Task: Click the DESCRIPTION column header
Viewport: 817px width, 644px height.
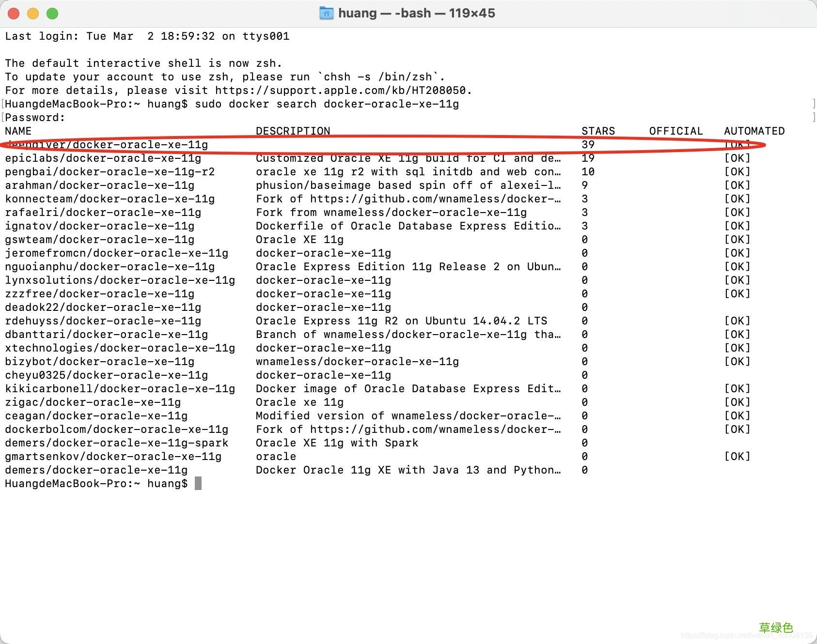Action: point(293,131)
